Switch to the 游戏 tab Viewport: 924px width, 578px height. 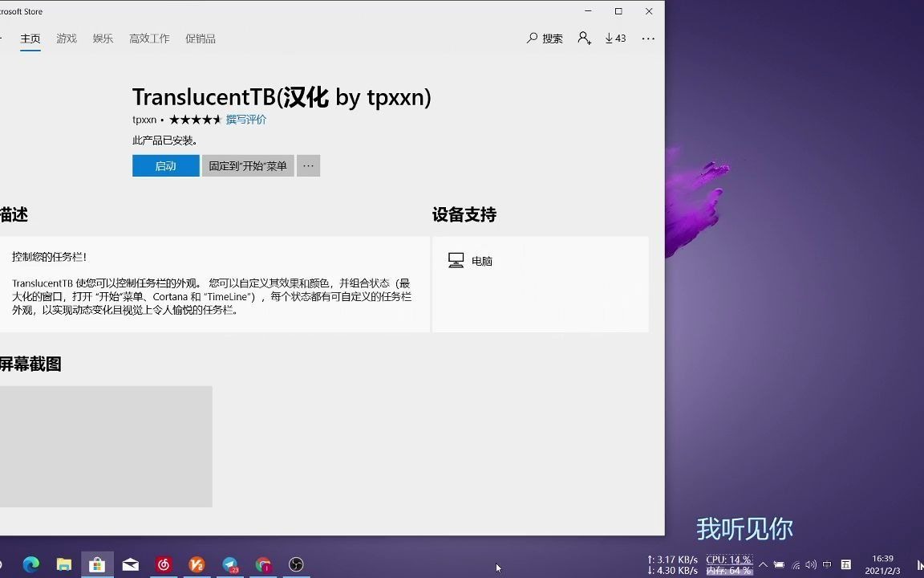[x=67, y=38]
